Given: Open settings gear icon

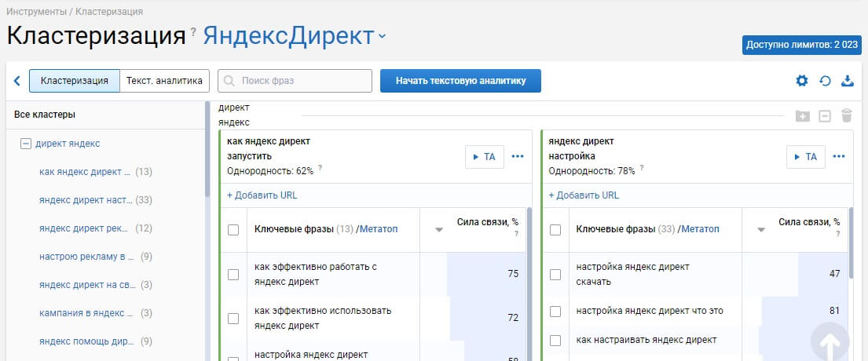Looking at the screenshot, I should [801, 81].
